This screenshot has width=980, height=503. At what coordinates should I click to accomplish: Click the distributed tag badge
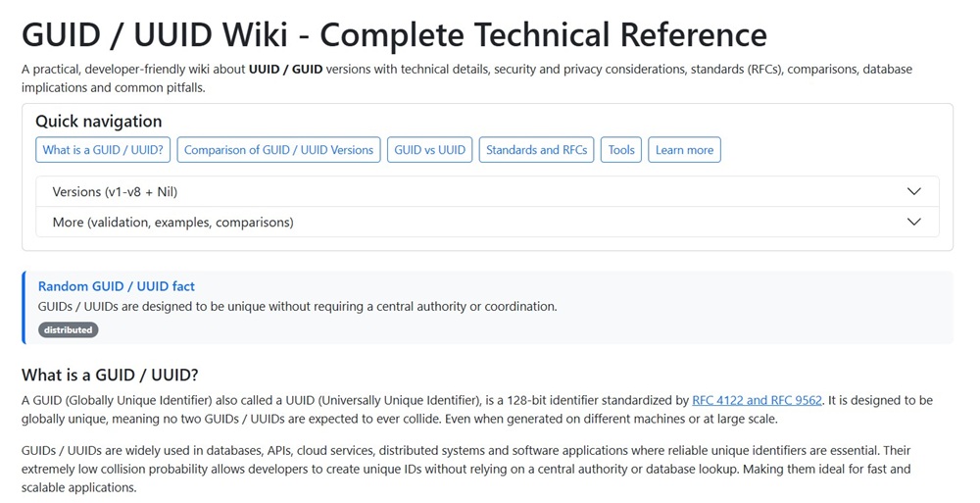click(69, 330)
